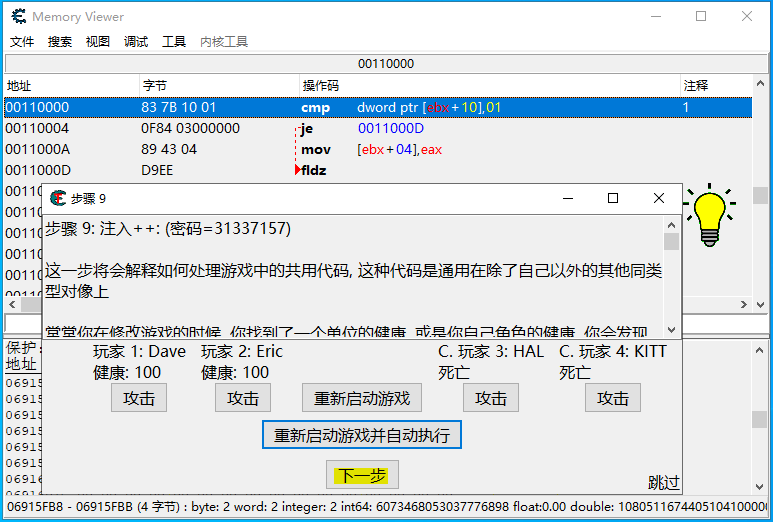Open the 工具 menu
The width and height of the screenshot is (773, 522).
(x=174, y=42)
